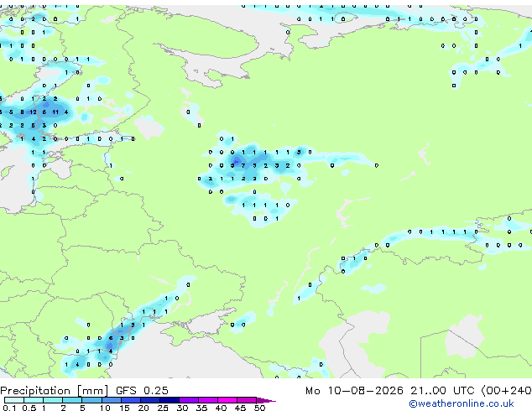Click the "10" legend scale label
This screenshot has width=532, height=411.
point(105,408)
